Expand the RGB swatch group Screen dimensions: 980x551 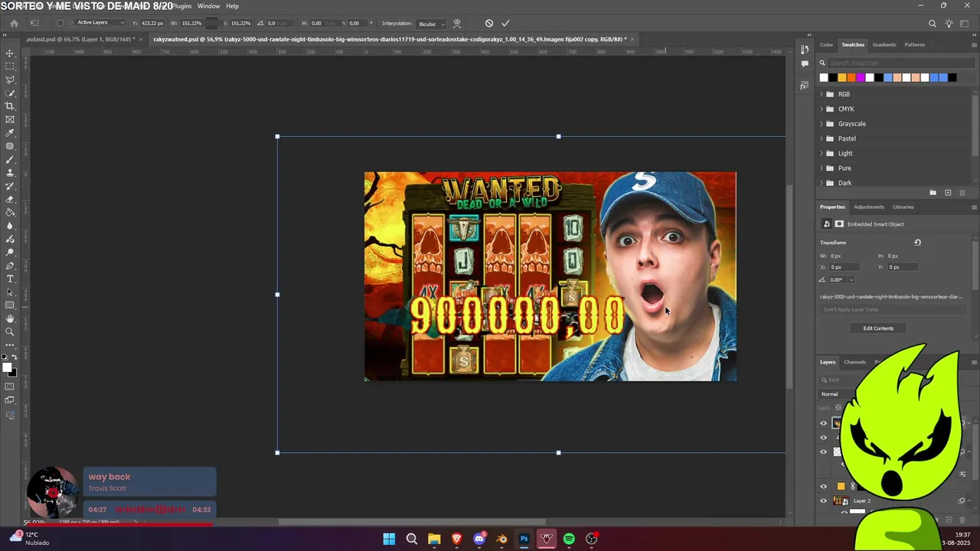822,94
